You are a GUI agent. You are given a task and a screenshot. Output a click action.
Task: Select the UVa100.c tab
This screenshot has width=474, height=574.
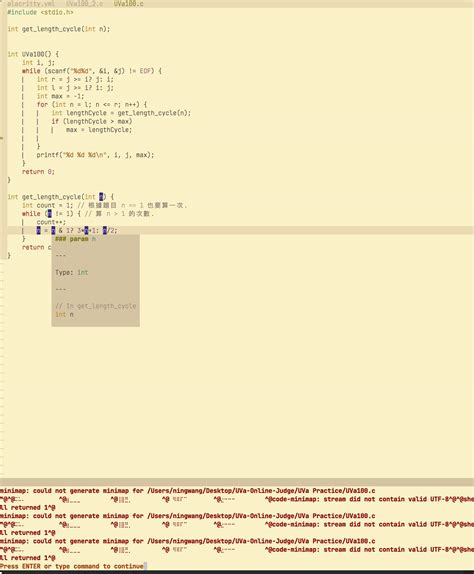pyautogui.click(x=128, y=4)
